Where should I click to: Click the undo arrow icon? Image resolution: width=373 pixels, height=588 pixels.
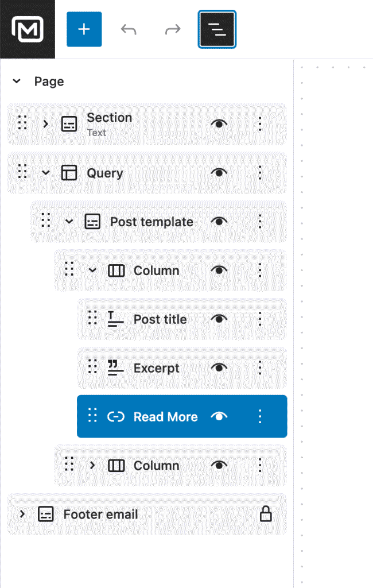pos(129,29)
